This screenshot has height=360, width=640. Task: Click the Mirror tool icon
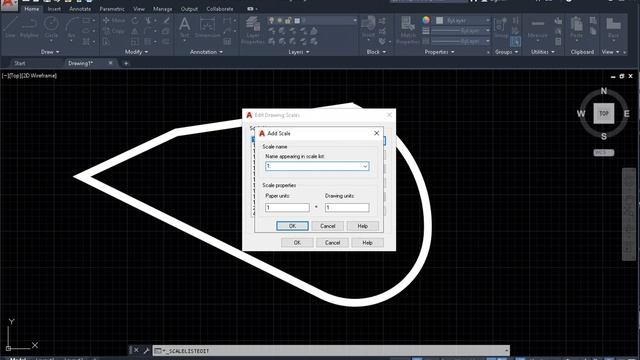[x=135, y=31]
